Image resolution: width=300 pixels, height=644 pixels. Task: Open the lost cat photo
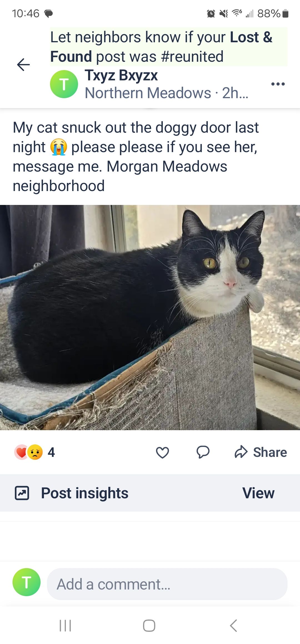click(x=150, y=317)
